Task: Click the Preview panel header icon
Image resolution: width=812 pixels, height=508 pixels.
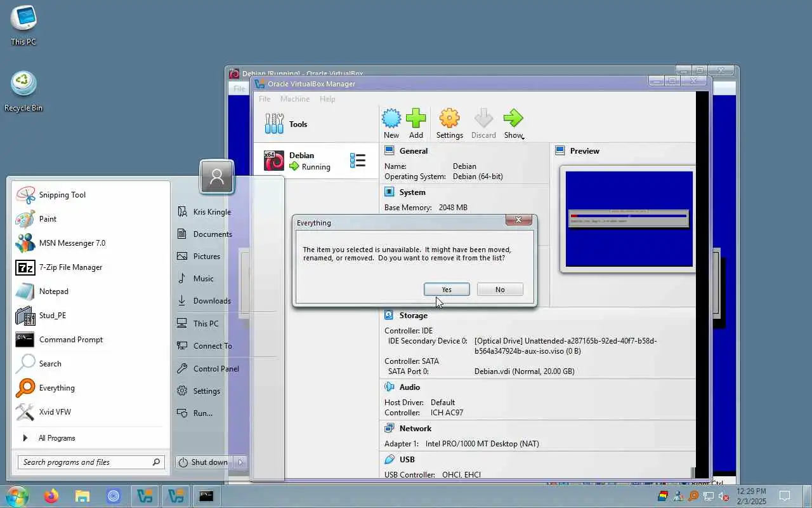Action: pos(560,150)
